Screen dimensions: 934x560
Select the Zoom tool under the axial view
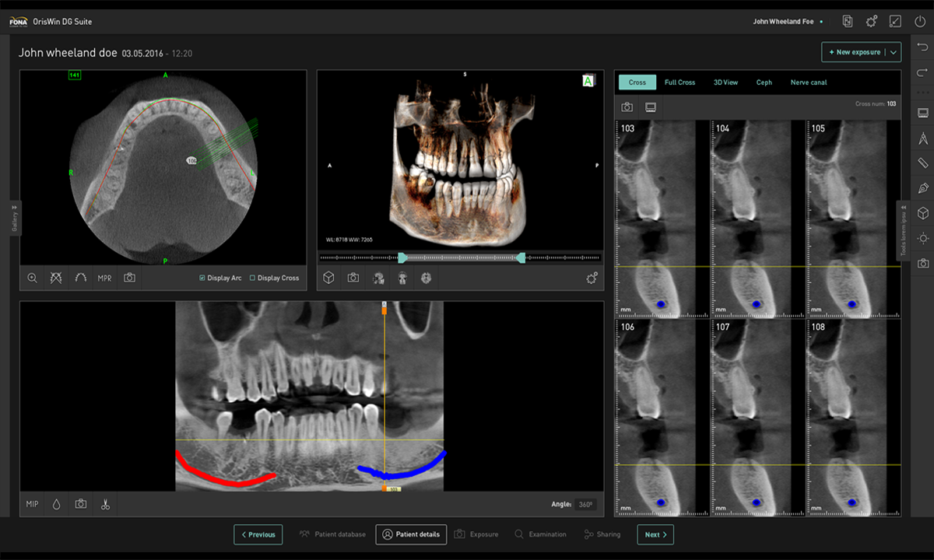click(x=32, y=278)
